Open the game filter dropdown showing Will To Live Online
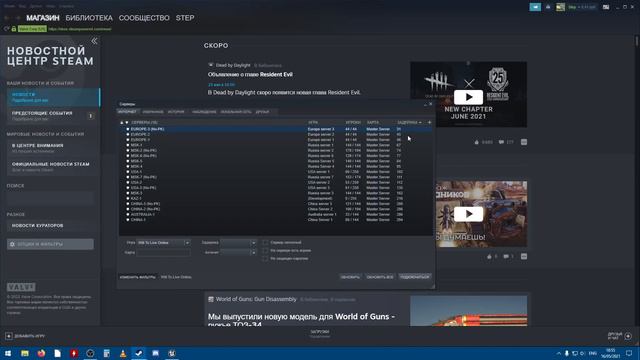Screen dimensions: 640x360 [x=163, y=242]
